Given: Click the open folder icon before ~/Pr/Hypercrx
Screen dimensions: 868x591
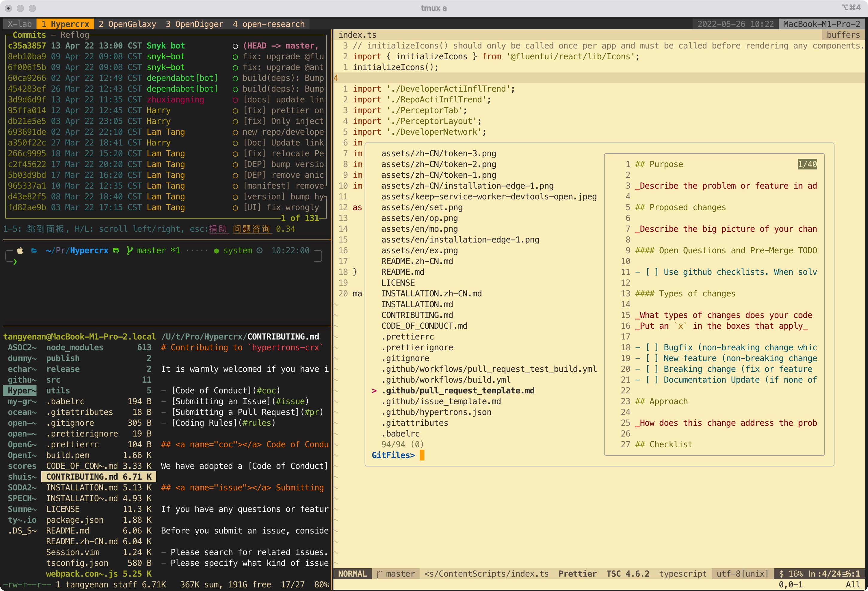Looking at the screenshot, I should click(34, 251).
